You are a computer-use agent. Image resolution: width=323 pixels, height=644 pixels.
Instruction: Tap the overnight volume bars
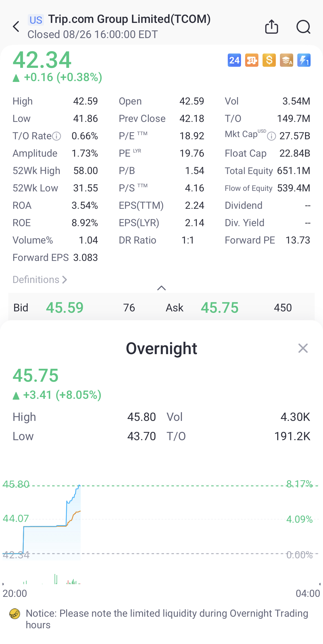(x=56, y=579)
